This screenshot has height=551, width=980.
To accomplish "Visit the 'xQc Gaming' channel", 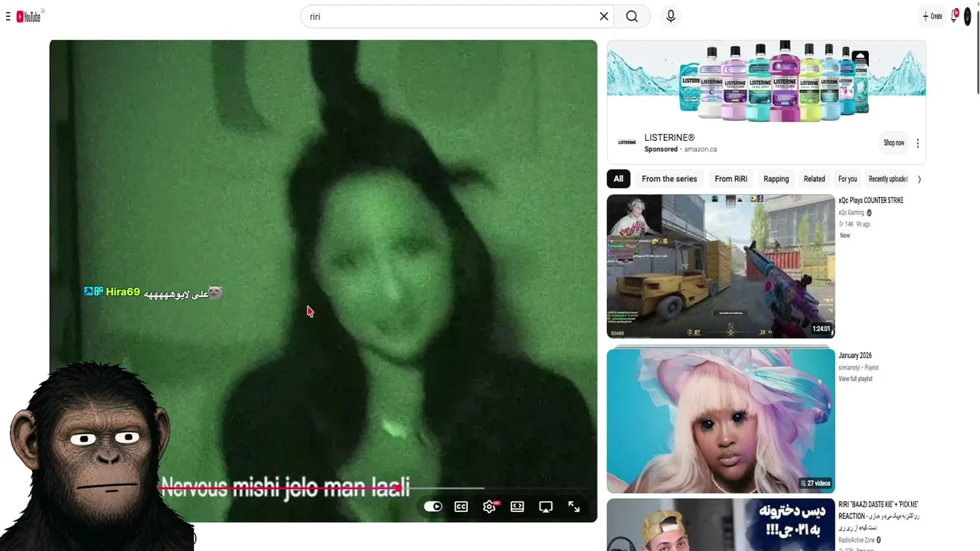I will click(x=851, y=213).
